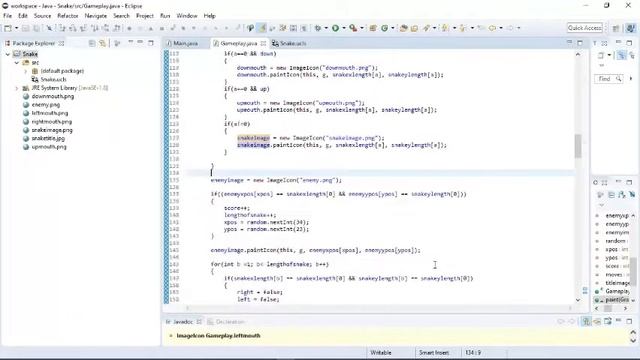Switch to the Main.java editor tab
Image resolution: width=640 pixels, height=360 pixels.
(x=182, y=43)
